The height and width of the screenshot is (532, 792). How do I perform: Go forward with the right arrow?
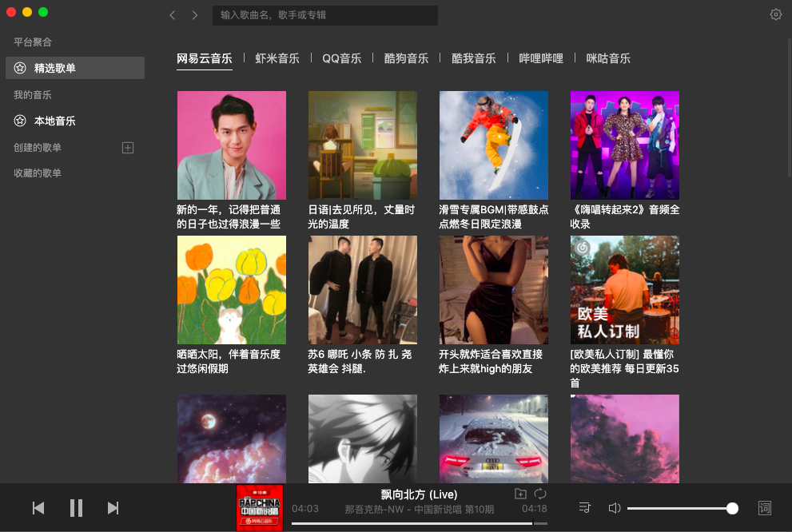point(195,15)
